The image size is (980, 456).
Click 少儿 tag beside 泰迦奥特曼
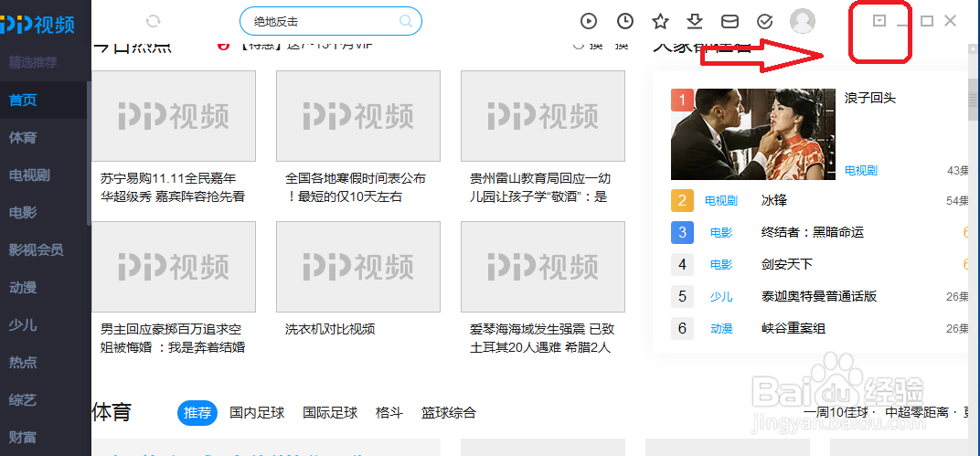721,297
